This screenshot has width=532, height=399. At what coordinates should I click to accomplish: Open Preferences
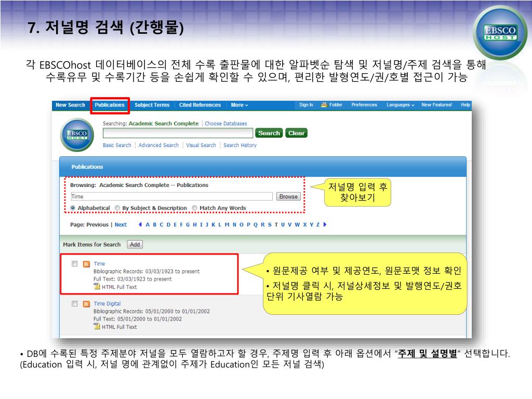click(364, 105)
